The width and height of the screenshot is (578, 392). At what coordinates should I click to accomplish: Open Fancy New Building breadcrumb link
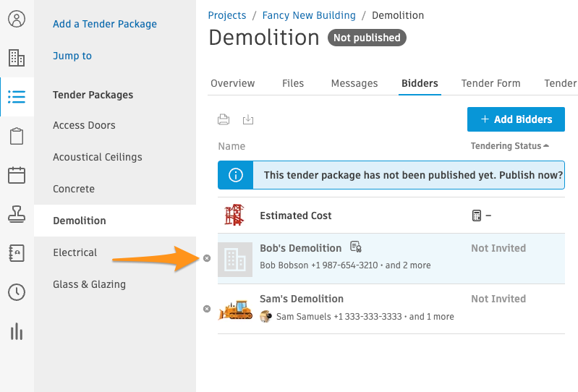(x=309, y=15)
